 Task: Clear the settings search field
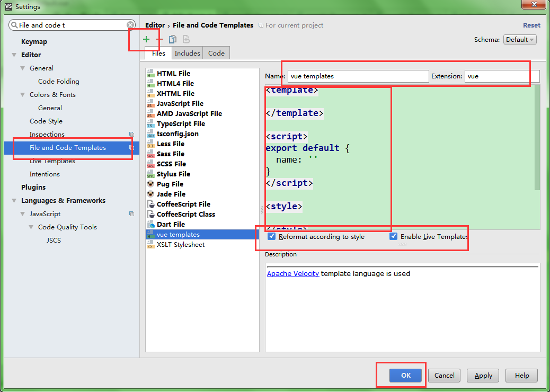130,25
